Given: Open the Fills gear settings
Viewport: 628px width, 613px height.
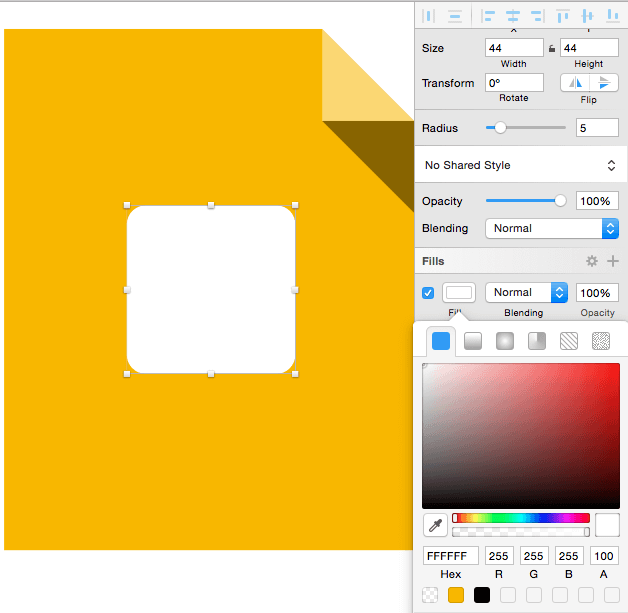Looking at the screenshot, I should coord(592,261).
